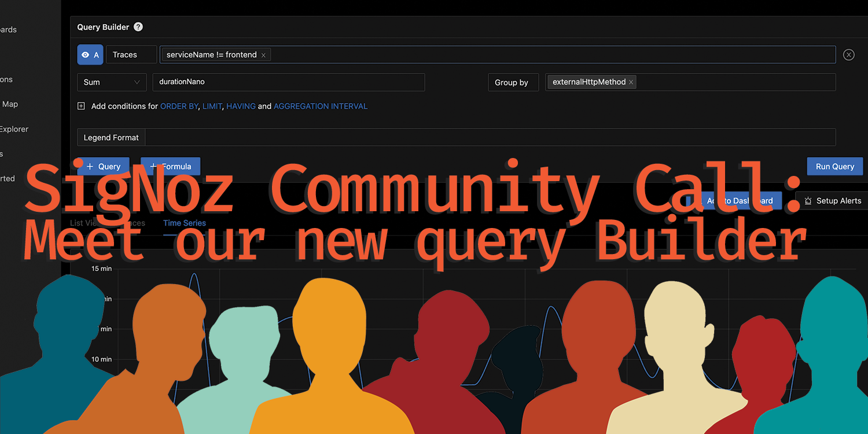Open the Query Builder help icon
The height and width of the screenshot is (434, 868).
tap(138, 27)
